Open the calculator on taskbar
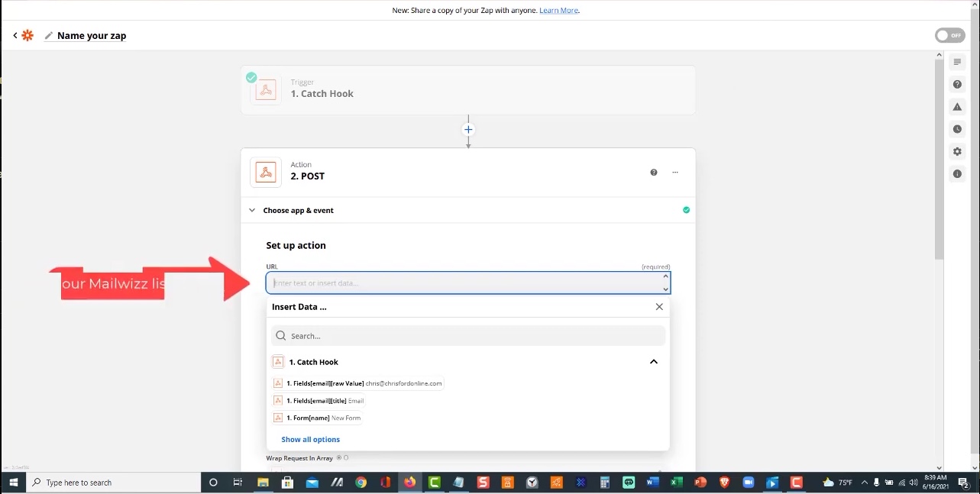 pos(604,483)
